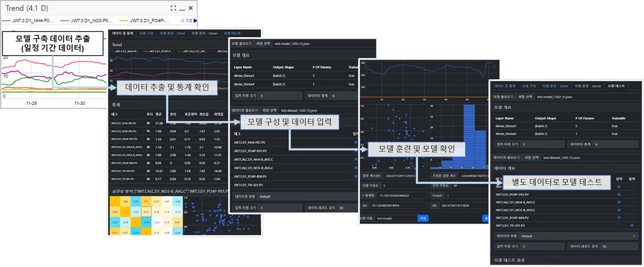Click 모델 불러오기 in model configuration window
The width and height of the screenshot is (644, 267).
pos(241,44)
